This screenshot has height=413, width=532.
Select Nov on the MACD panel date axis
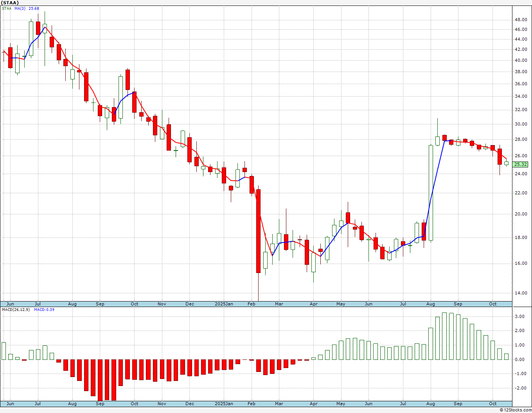click(162, 404)
